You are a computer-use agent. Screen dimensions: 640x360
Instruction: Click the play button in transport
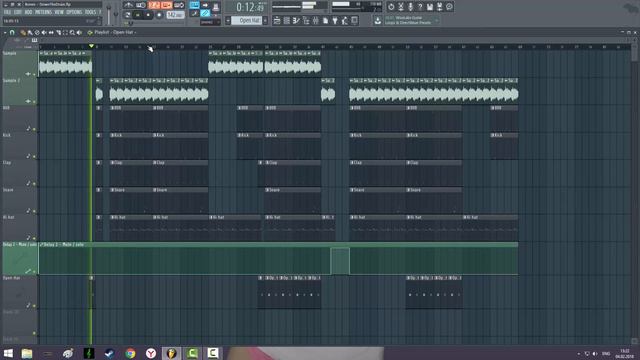[138, 15]
